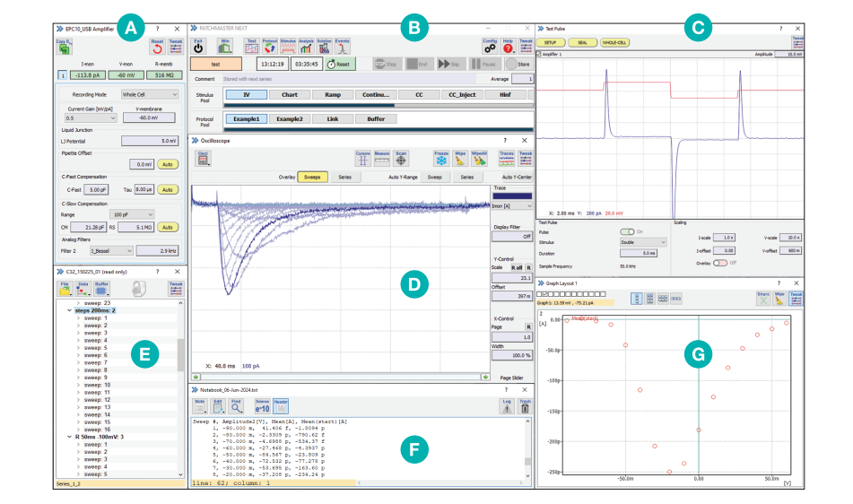853x504 pixels.
Task: Open the Stimulus editor icon
Action: click(x=288, y=47)
